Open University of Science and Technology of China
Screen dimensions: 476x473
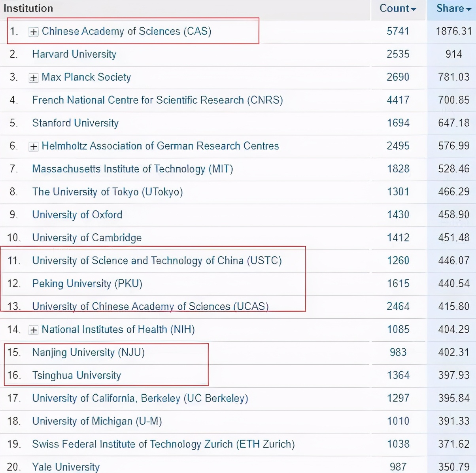point(157,261)
